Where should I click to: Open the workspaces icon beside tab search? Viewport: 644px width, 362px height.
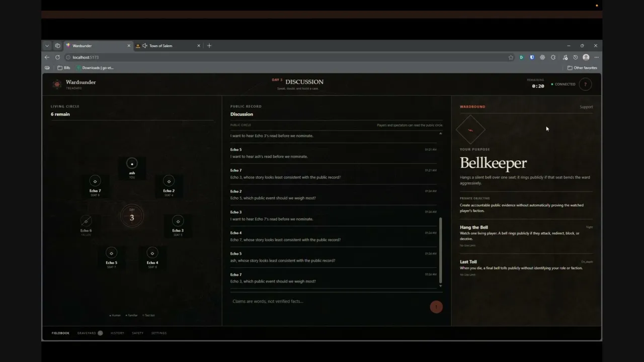(57, 46)
